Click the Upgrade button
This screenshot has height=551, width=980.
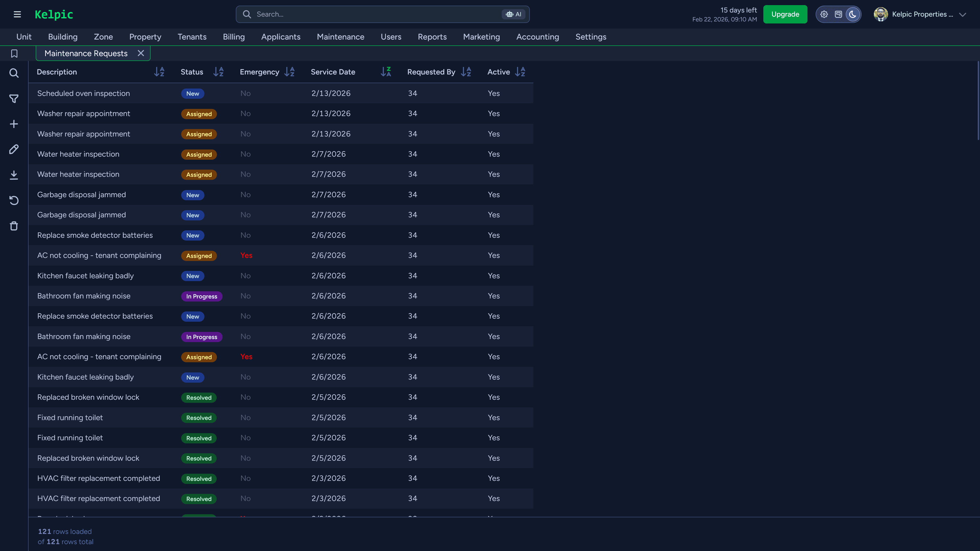(785, 14)
